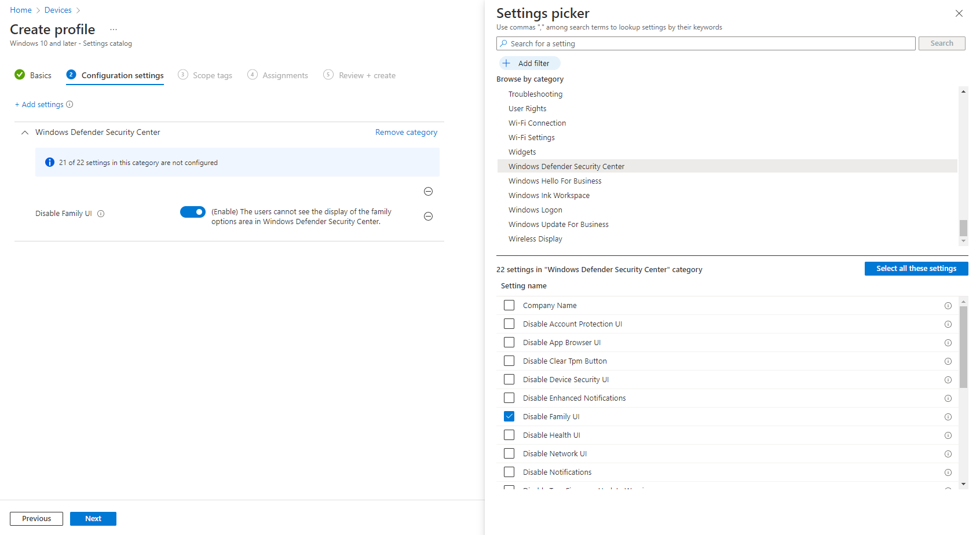Click the settings list scroll-down arrow
The width and height of the screenshot is (980, 535).
click(x=963, y=484)
